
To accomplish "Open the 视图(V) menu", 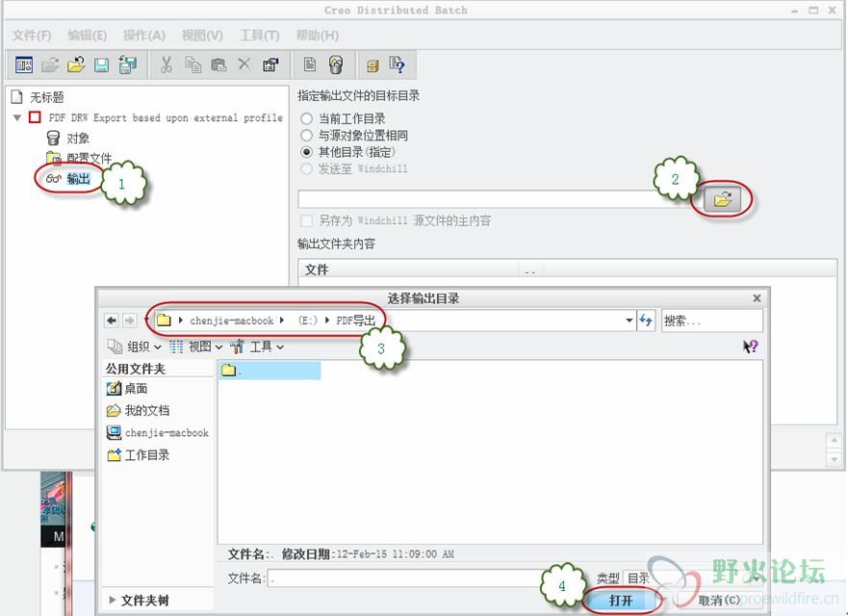I will [202, 36].
